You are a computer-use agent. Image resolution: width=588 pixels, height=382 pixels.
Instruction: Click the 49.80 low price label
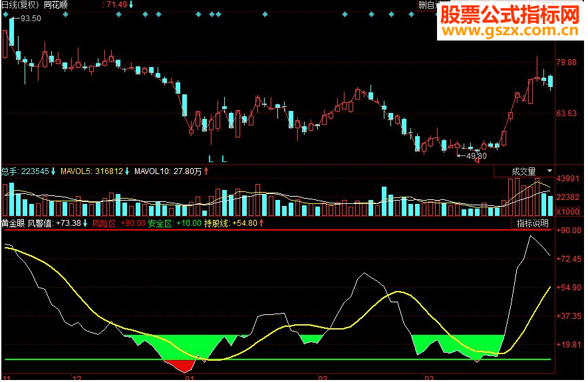pos(476,156)
